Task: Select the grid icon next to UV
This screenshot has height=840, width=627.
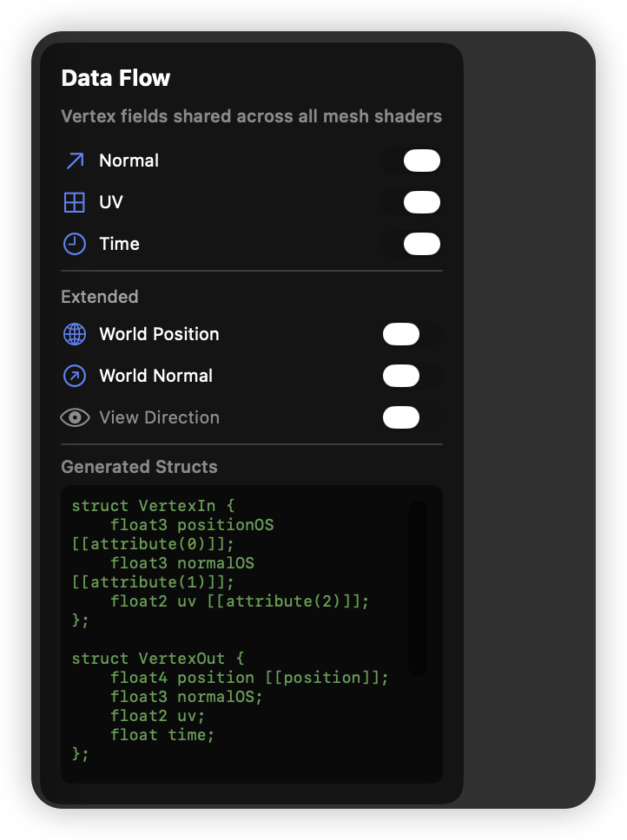Action: click(x=76, y=202)
